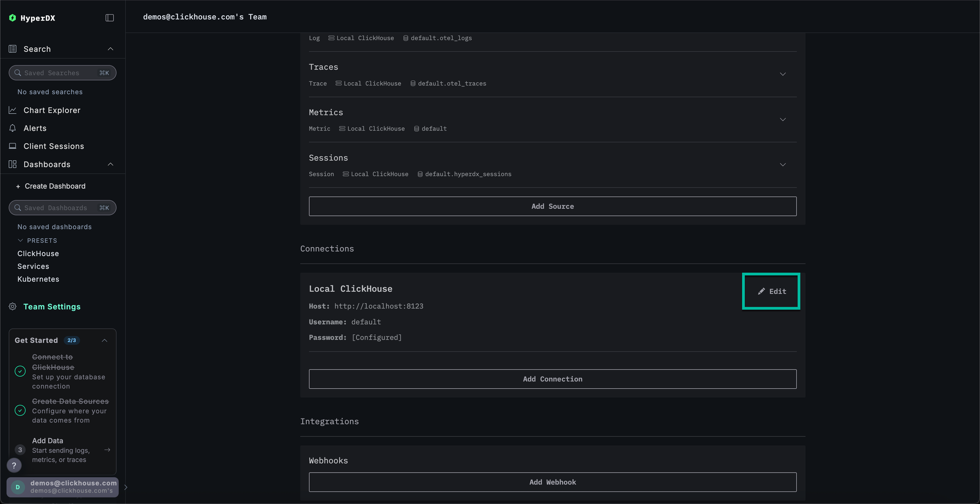Expand the Metrics source chevron
The height and width of the screenshot is (504, 980).
click(x=783, y=120)
